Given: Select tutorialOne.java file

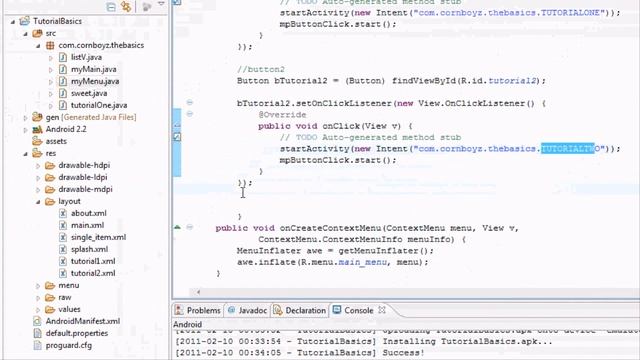Looking at the screenshot, I should coord(99,105).
